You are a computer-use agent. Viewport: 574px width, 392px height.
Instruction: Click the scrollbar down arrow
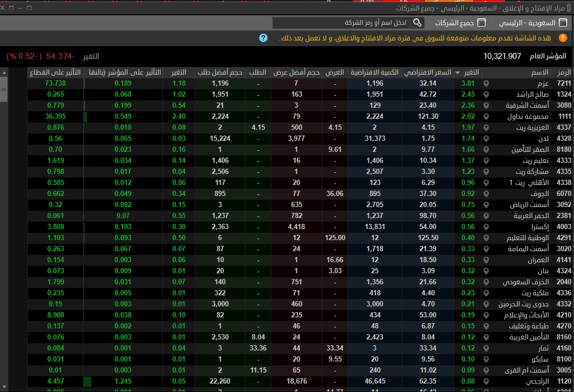4,387
